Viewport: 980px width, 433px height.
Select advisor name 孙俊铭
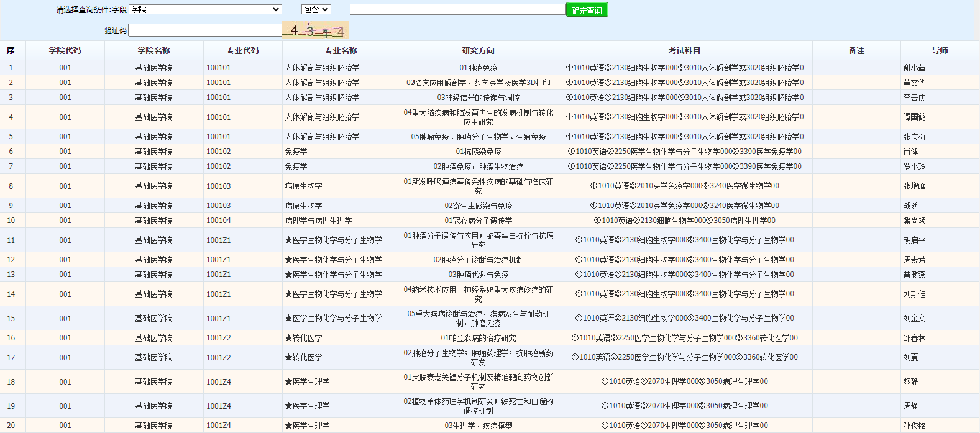(915, 426)
